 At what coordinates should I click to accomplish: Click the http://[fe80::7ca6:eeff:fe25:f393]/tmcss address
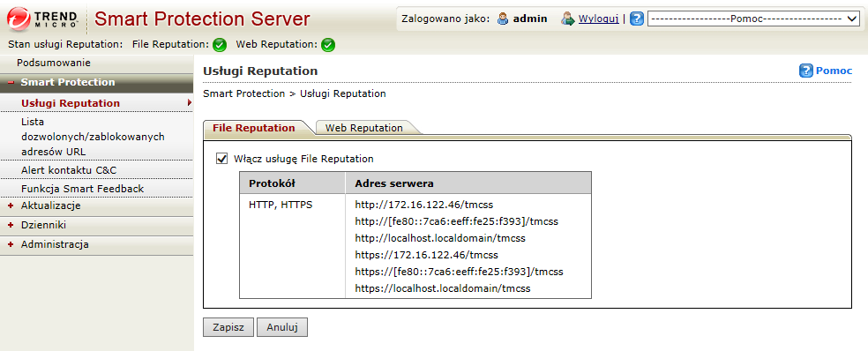(x=457, y=221)
